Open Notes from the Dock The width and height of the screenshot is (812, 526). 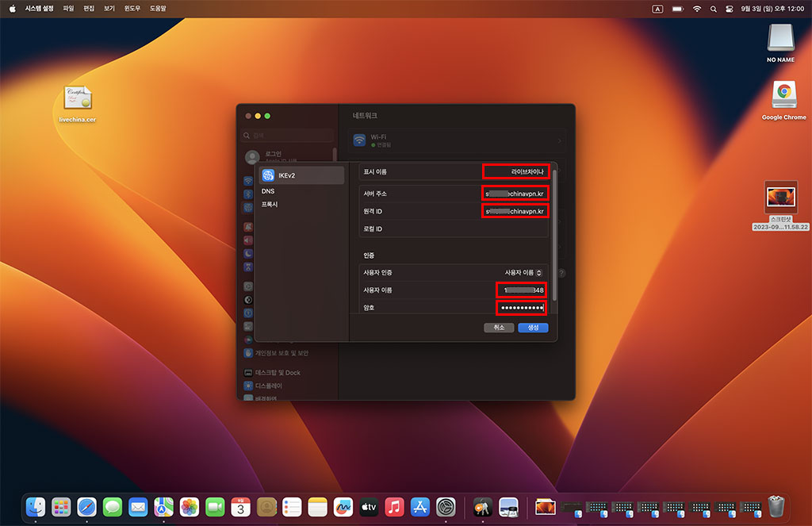tap(317, 507)
